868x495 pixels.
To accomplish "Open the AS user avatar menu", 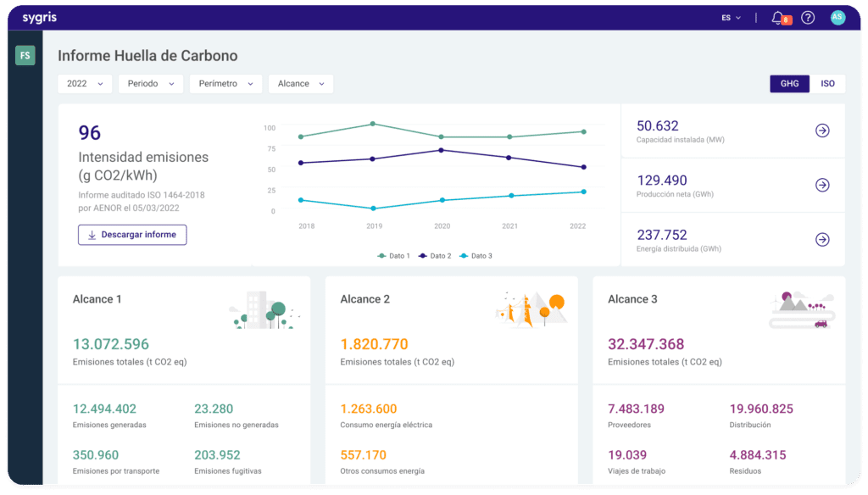I will [837, 18].
